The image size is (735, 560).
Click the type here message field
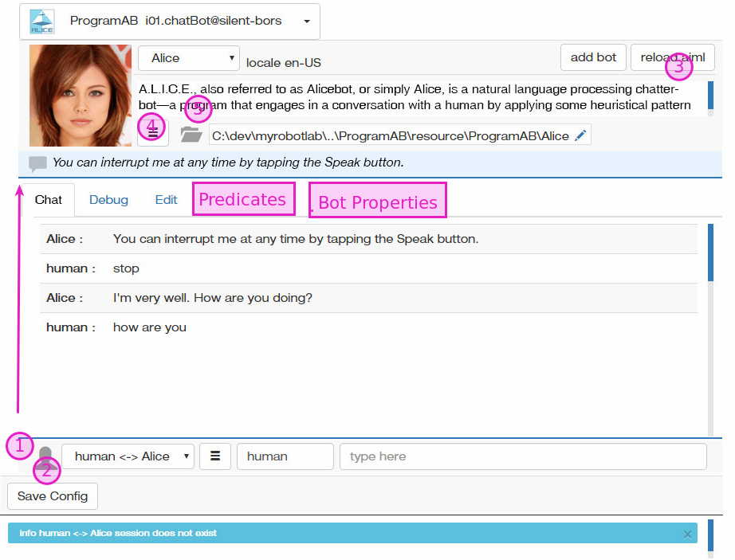click(x=523, y=456)
